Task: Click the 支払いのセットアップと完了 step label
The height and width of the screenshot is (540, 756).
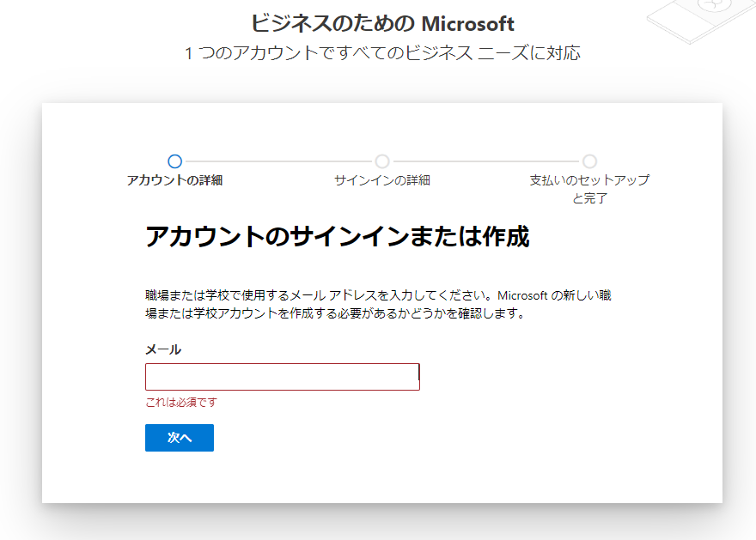Action: [x=589, y=189]
